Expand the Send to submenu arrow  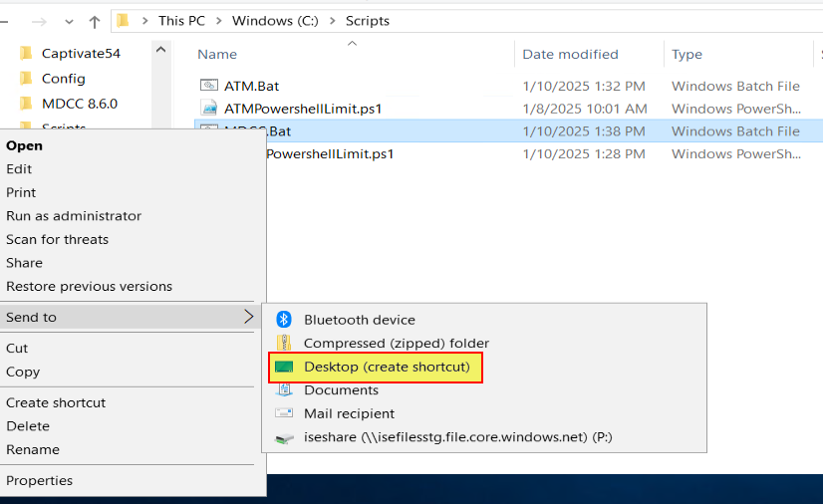(249, 317)
